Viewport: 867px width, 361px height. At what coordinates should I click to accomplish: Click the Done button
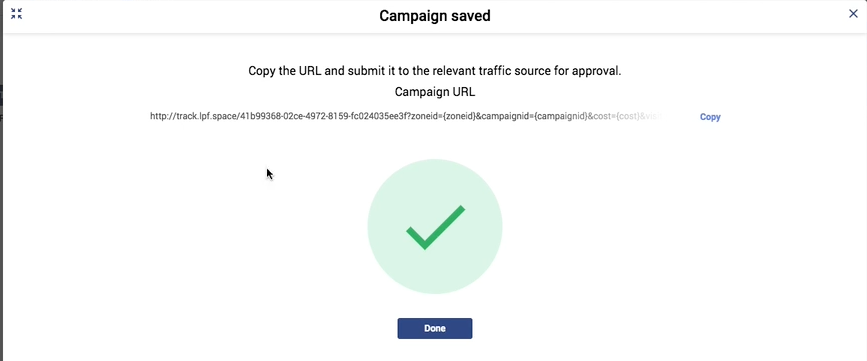[435, 328]
